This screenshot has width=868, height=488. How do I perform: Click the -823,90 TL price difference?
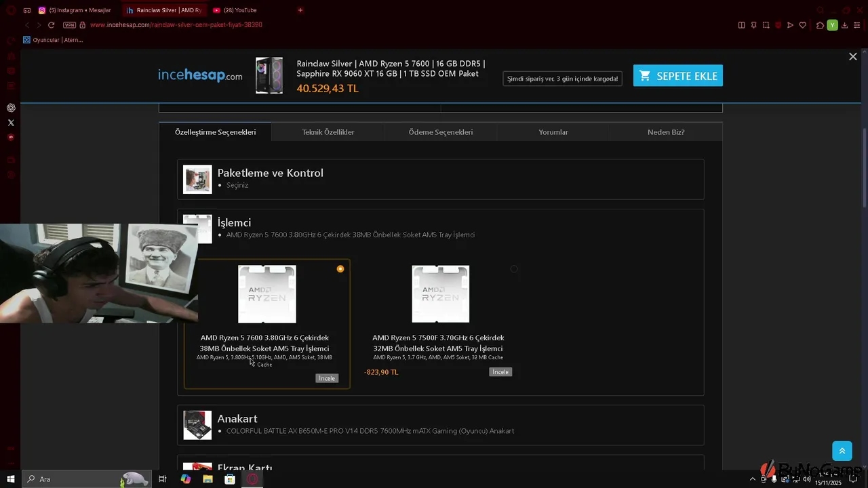point(381,372)
